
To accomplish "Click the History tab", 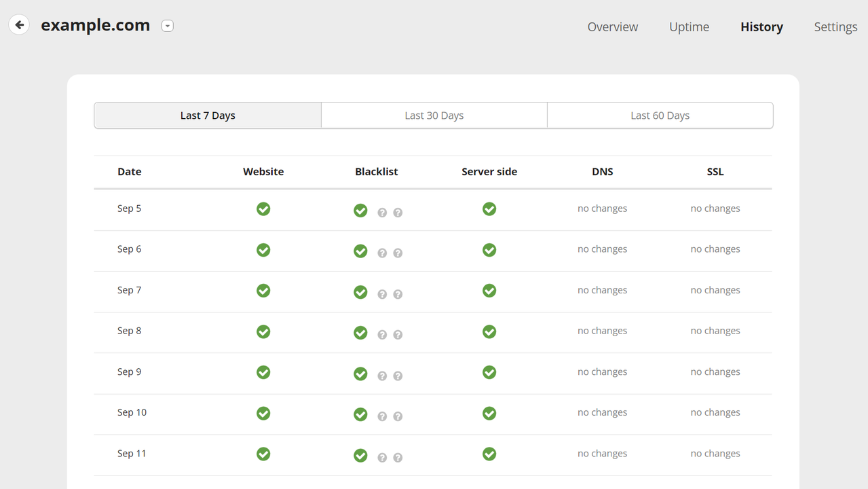I will 761,27.
